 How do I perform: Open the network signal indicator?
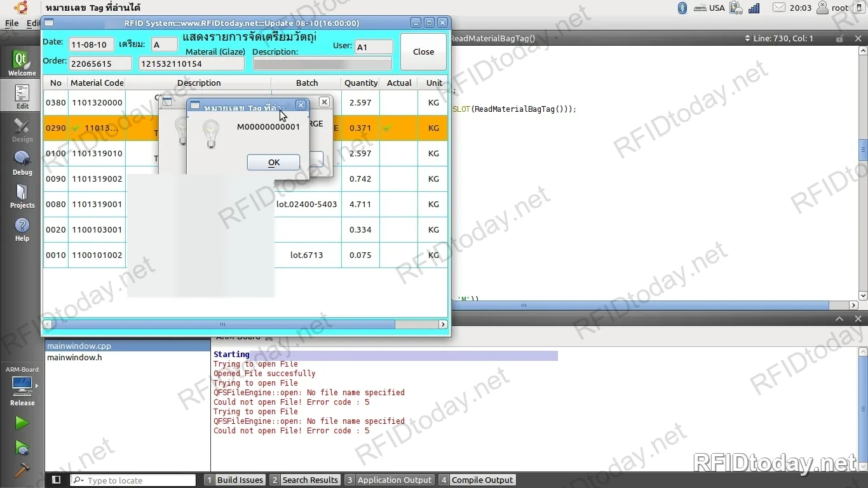[754, 8]
